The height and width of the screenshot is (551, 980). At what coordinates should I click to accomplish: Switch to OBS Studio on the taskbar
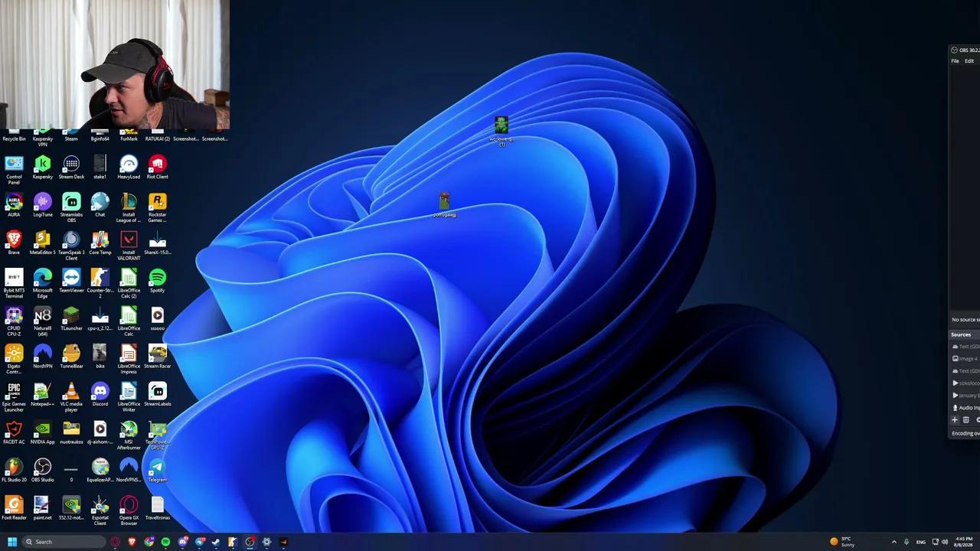[250, 542]
